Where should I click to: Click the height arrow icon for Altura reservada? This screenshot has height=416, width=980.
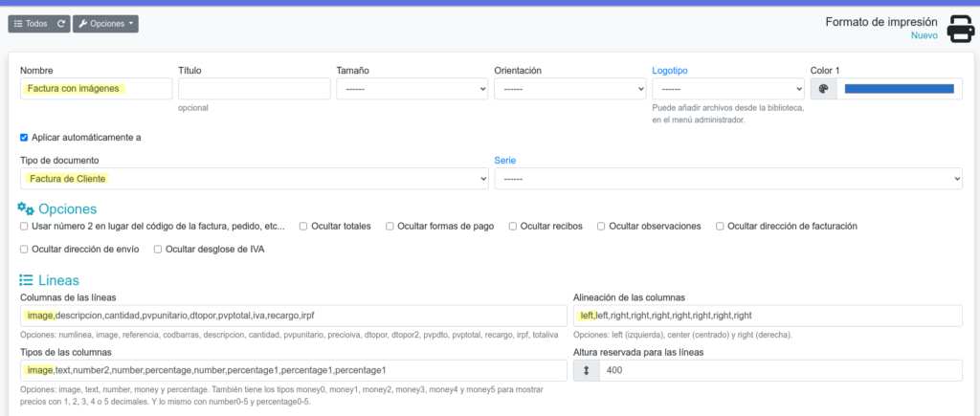[586, 370]
